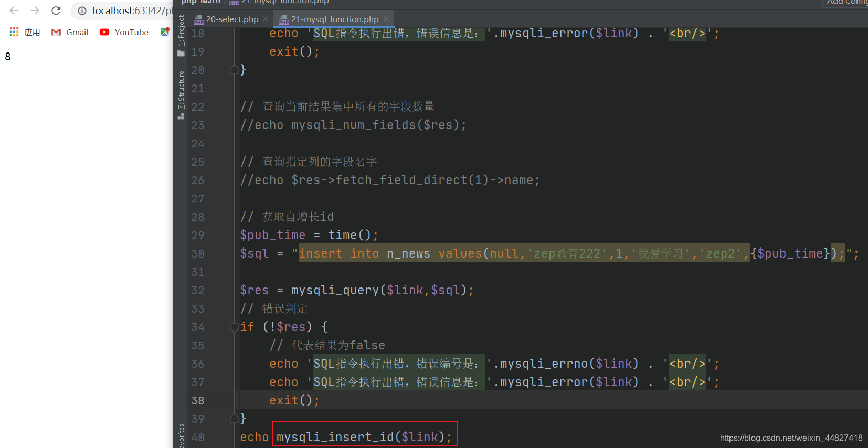
Task: Click the site info icon in address bar
Action: click(x=82, y=10)
